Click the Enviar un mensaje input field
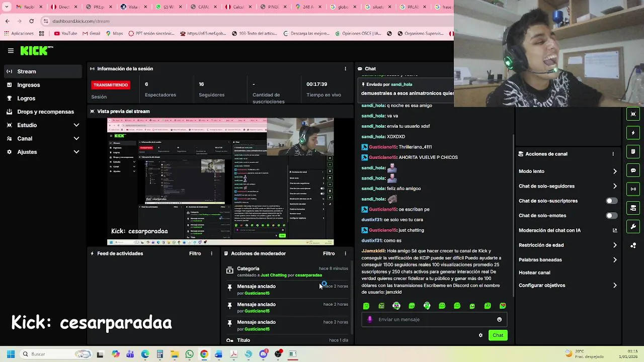644x362 pixels. tap(434, 319)
